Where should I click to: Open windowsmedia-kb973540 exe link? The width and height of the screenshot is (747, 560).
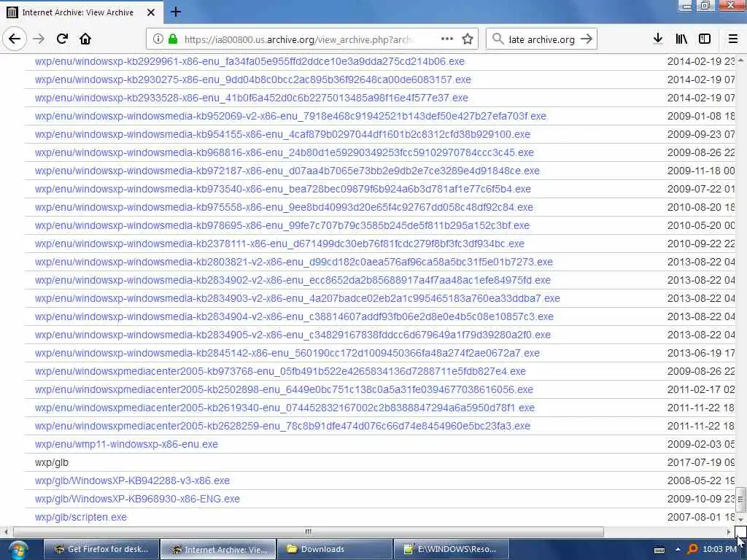point(283,189)
